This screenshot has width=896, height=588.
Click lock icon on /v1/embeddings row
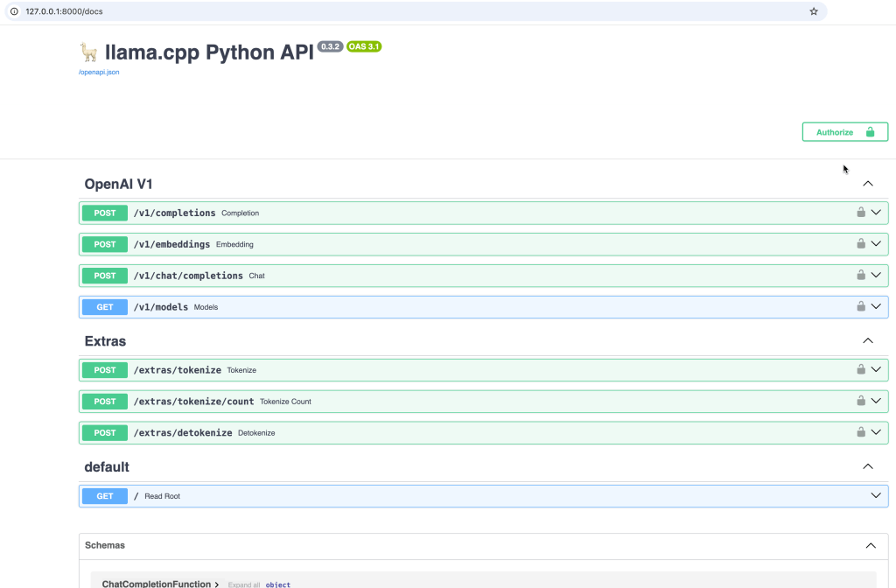tap(861, 243)
